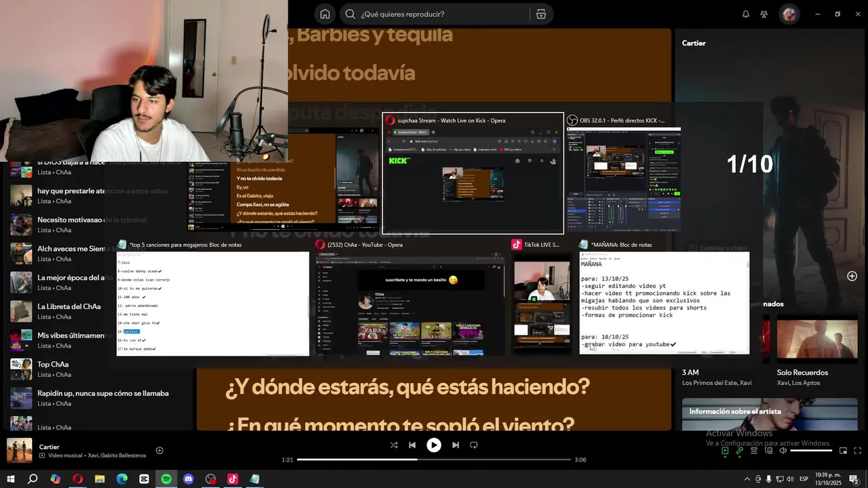Image resolution: width=868 pixels, height=488 pixels.
Task: Open the Spotify profile avatar menu
Action: click(x=789, y=14)
